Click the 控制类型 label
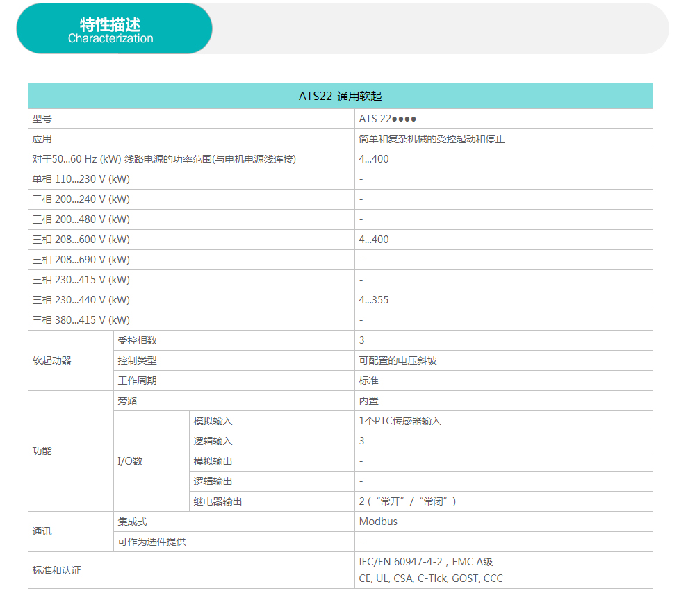This screenshot has height=616, width=688. 138,360
